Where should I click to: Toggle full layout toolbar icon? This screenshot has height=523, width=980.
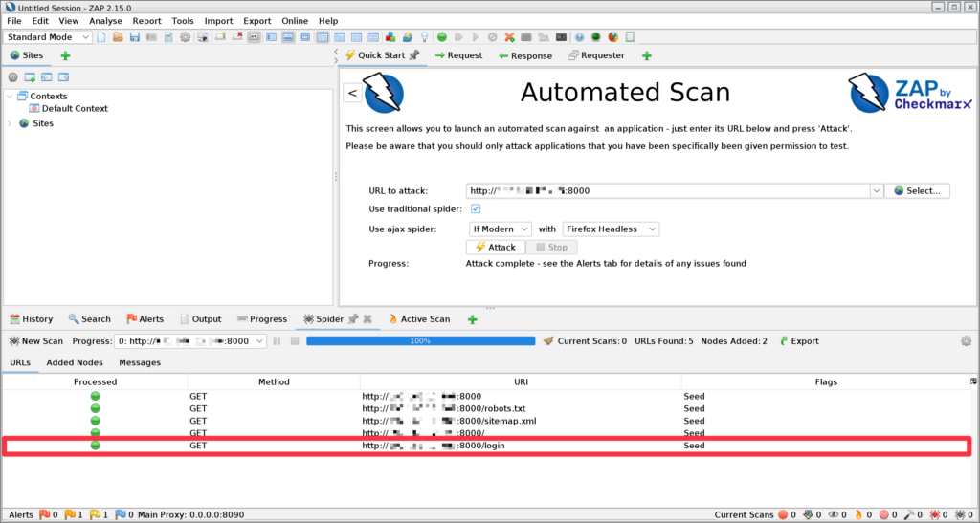point(305,37)
